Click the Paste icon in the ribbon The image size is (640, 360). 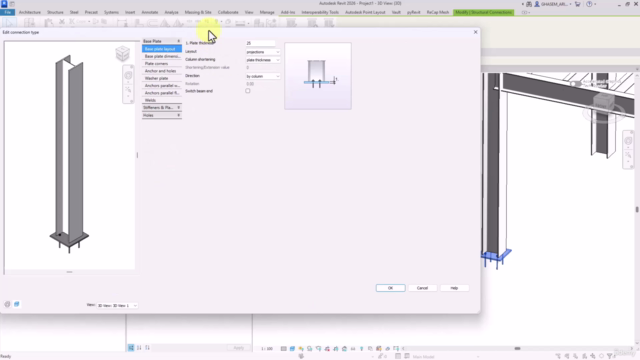tap(49, 22)
